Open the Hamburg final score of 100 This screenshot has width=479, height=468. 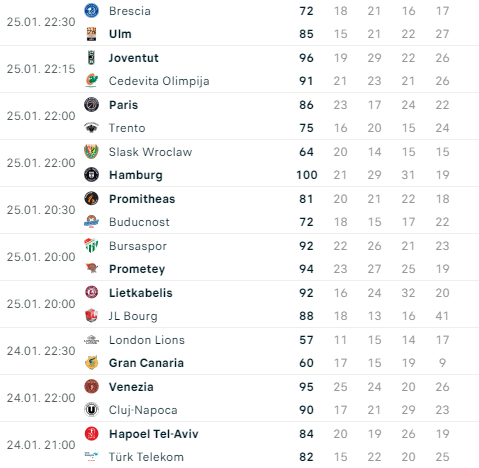click(x=307, y=175)
